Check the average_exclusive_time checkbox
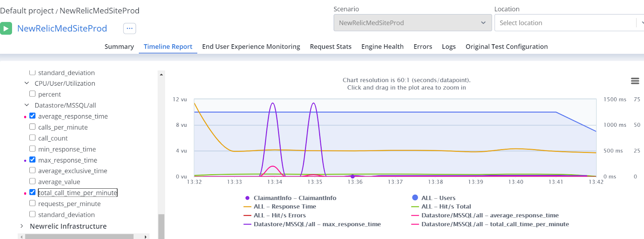644x239 pixels. coord(32,170)
